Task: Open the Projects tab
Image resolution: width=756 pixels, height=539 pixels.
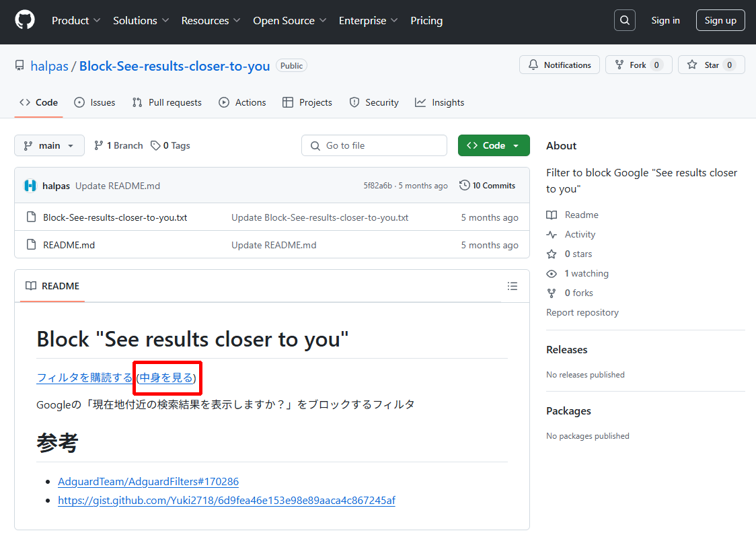Action: pyautogui.click(x=307, y=102)
